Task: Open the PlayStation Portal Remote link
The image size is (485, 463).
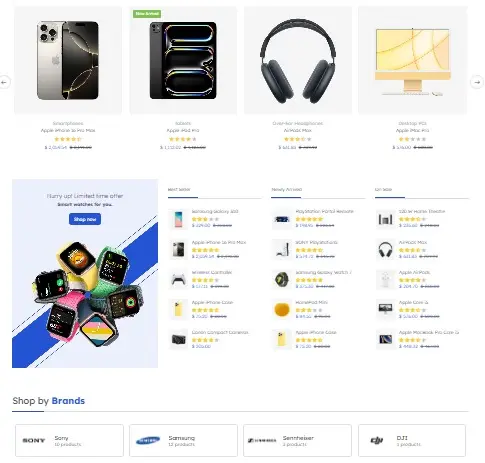Action: point(324,211)
